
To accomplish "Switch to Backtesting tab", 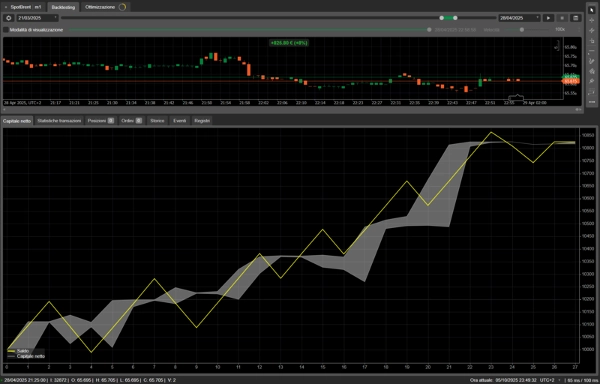I will click(63, 7).
